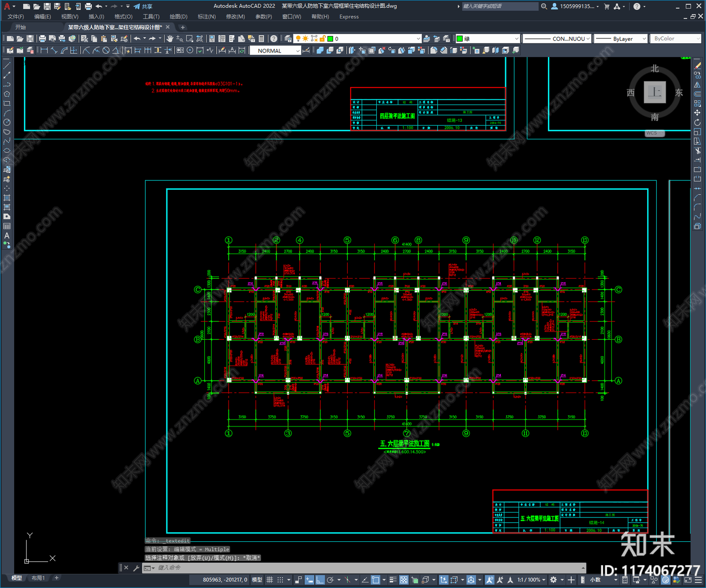
Task: Click the Linear dimension tool
Action: [44, 50]
